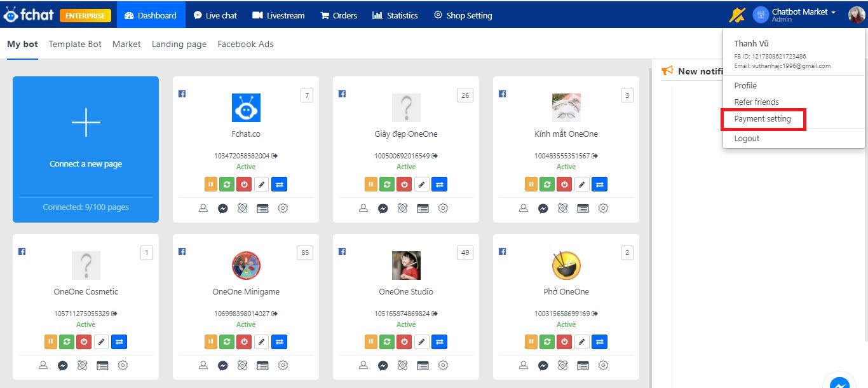Power off the OneOne Minigame bot
868x388 pixels.
coord(245,342)
